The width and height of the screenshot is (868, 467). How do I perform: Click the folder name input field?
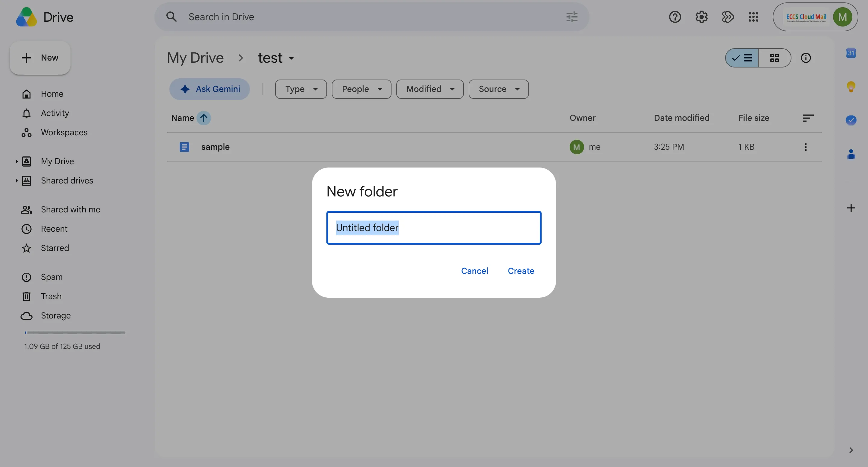coord(434,227)
